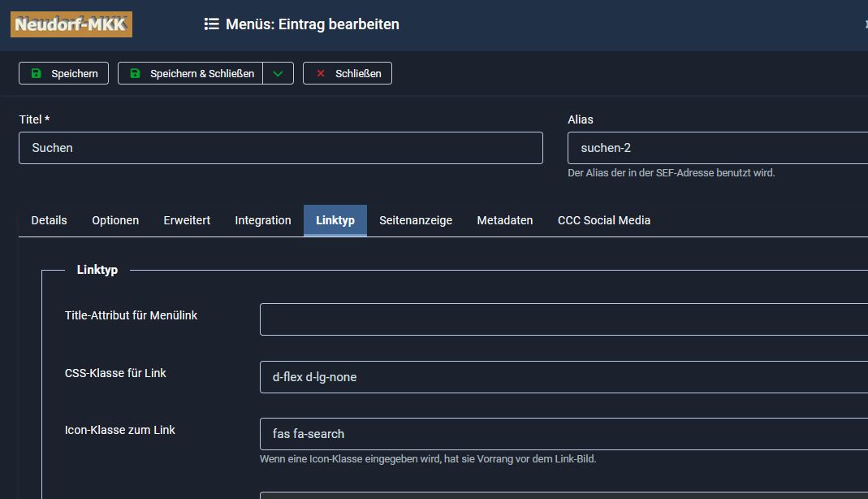Show the Metadaten tab

click(505, 220)
